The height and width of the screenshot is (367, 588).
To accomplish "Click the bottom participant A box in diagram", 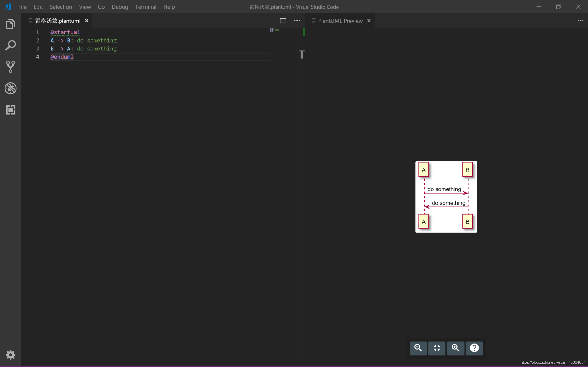I will point(423,221).
